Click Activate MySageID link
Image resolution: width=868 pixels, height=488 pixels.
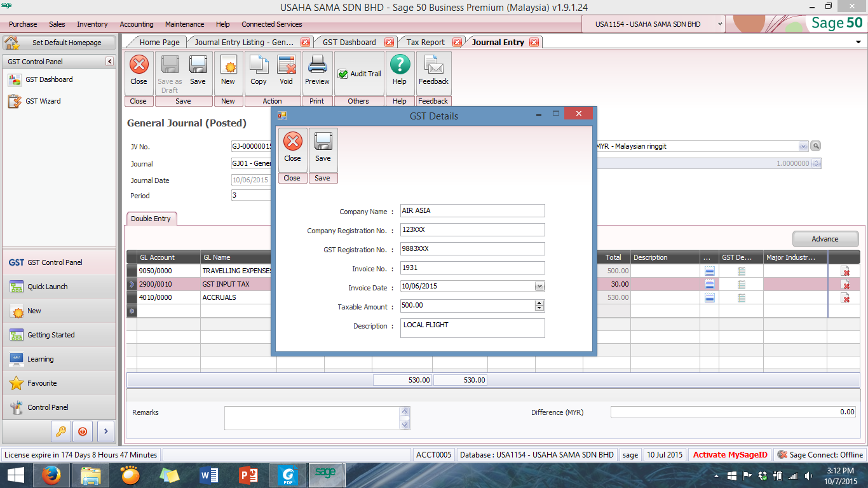[x=730, y=455]
